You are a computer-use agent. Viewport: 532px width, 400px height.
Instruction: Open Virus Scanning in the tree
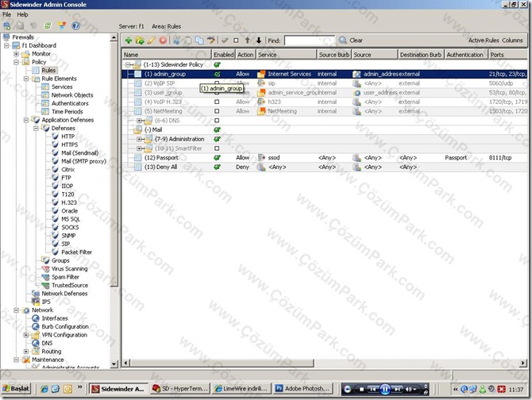(69, 268)
